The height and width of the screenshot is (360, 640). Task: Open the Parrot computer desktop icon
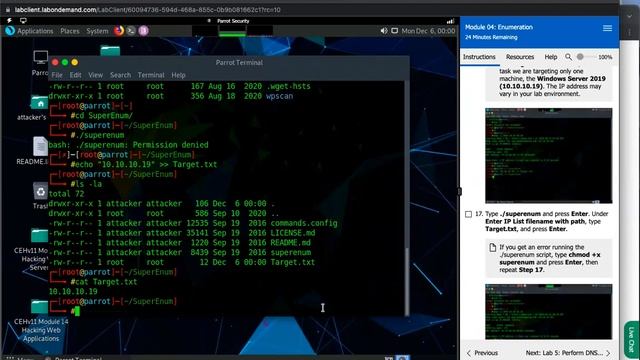40,57
